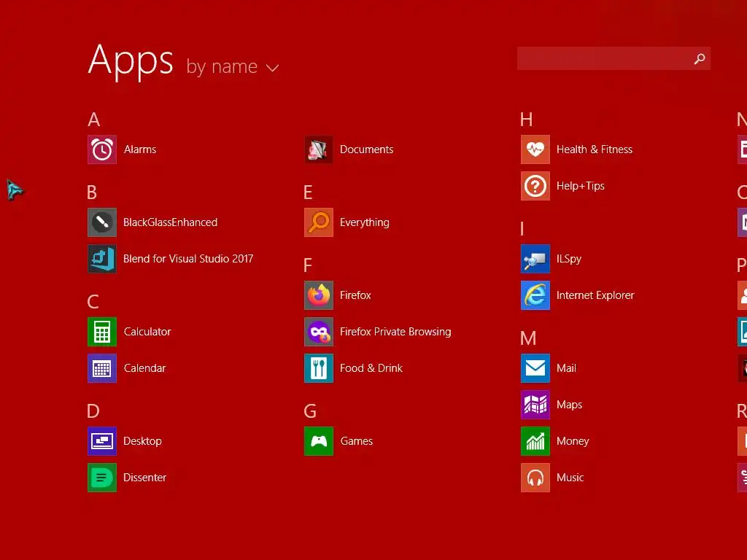Screen dimensions: 747x560
Task: Select the letter header C on left
Action: point(93,301)
